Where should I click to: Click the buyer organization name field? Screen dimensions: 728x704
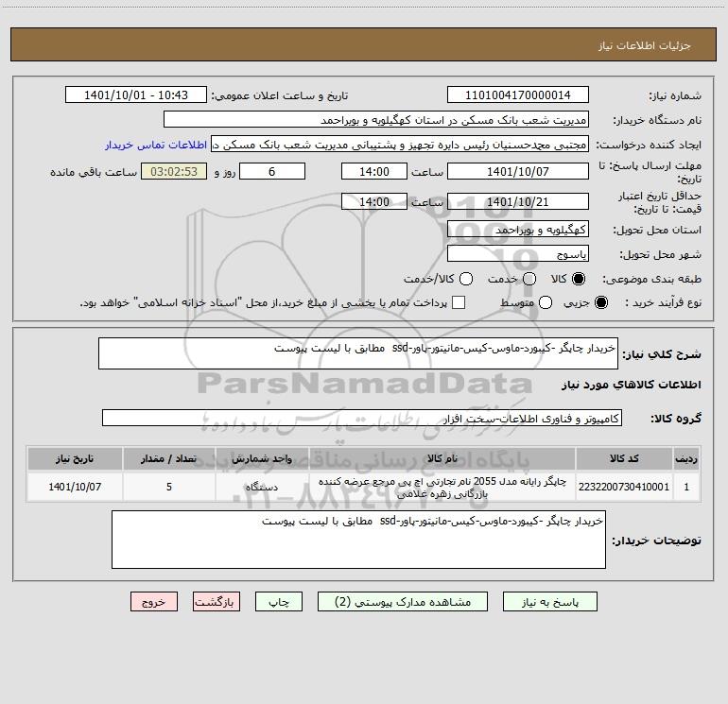376,120
